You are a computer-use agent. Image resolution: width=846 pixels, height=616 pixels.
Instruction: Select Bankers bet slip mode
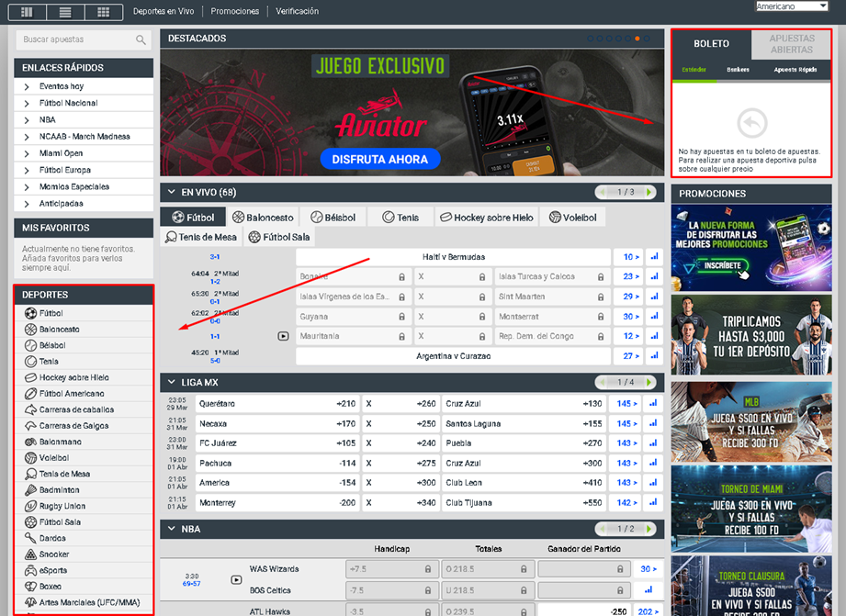pyautogui.click(x=738, y=70)
